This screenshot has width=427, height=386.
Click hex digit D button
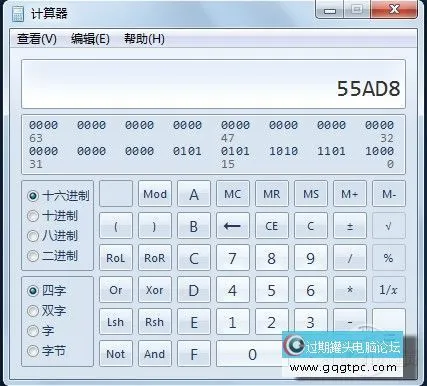point(194,290)
